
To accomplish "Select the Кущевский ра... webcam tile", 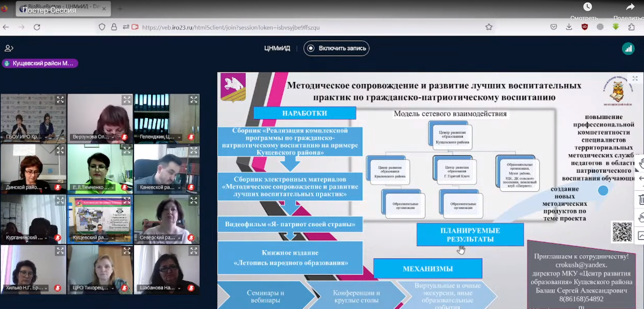I will tap(100, 219).
